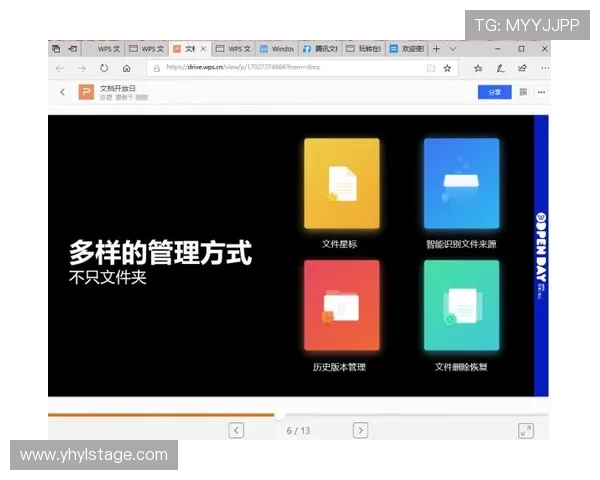
Task: Set tabs aside with the second icon
Action: point(73,49)
